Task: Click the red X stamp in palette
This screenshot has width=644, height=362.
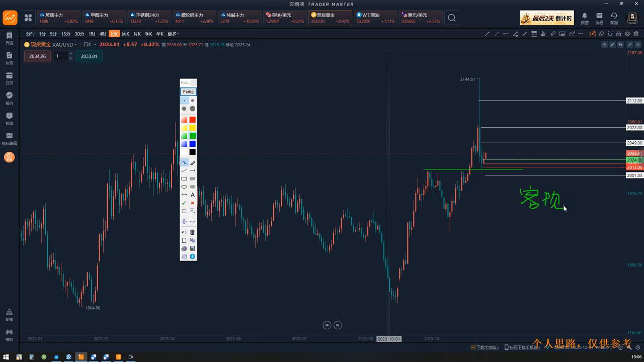Action: pos(193,203)
